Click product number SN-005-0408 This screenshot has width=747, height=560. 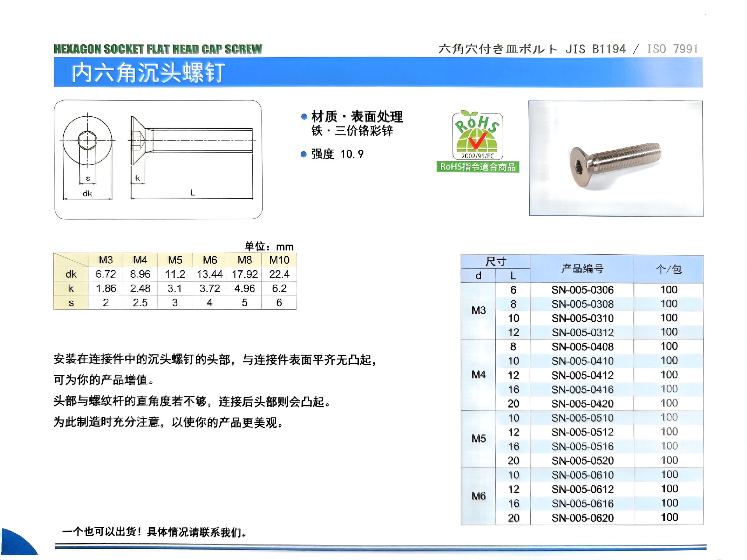[582, 347]
